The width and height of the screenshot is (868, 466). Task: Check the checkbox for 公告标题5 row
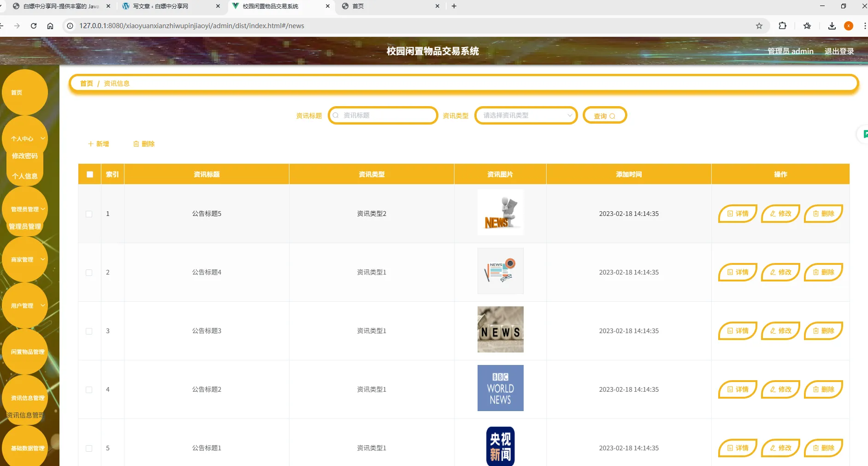coord(89,214)
